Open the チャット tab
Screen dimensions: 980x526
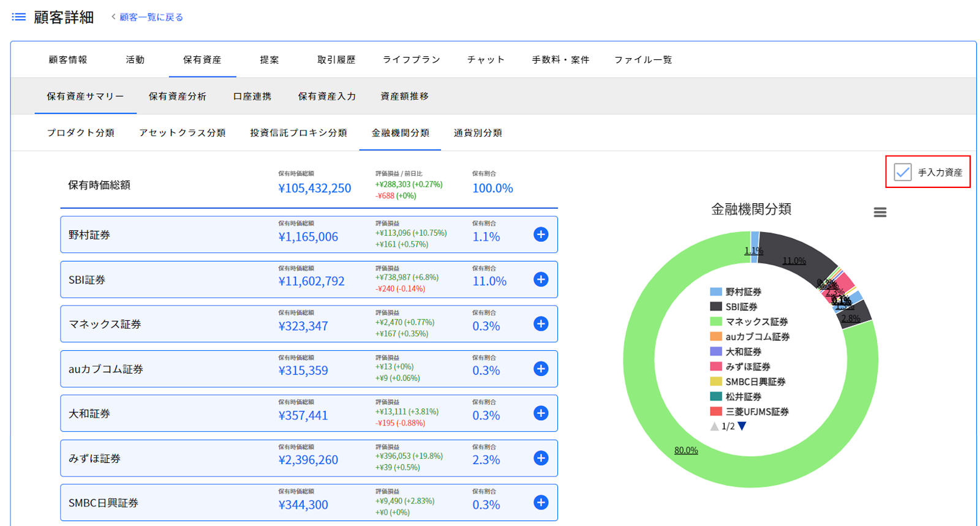(x=486, y=59)
